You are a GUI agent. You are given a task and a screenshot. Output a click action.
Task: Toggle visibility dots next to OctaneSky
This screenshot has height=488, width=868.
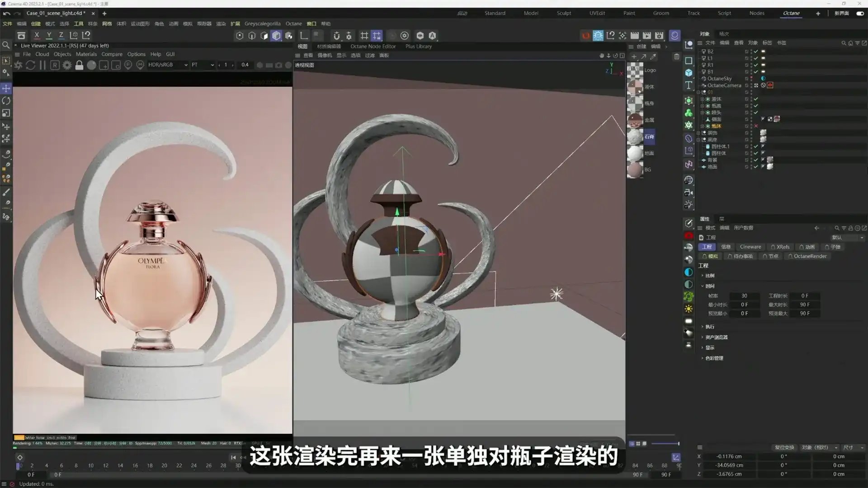[751, 78]
